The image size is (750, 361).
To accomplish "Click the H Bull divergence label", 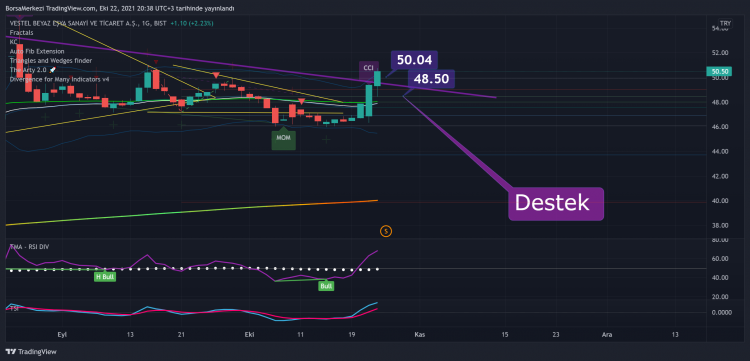I will (x=105, y=277).
